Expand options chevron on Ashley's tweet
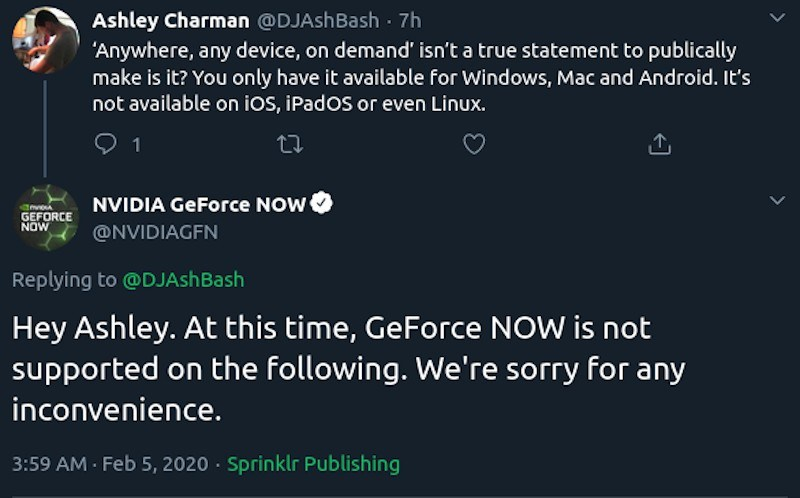The image size is (800, 498). coord(777,19)
